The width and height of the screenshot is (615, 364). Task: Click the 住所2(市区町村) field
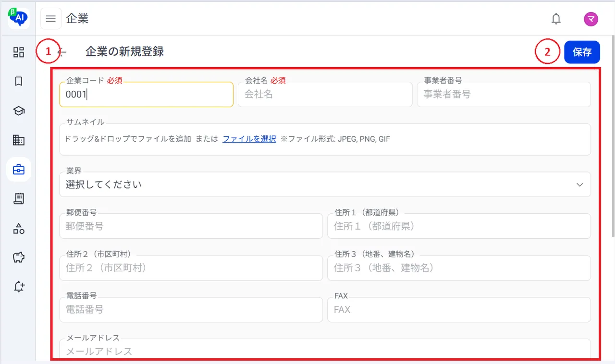pos(191,267)
